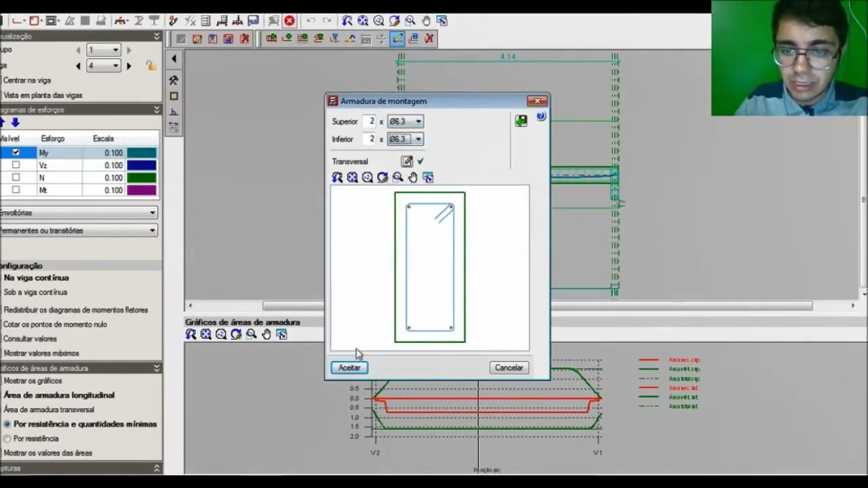Click the highlighted pencil edit icon in beam toolbar
Screen dimensions: 868x488
pos(397,39)
